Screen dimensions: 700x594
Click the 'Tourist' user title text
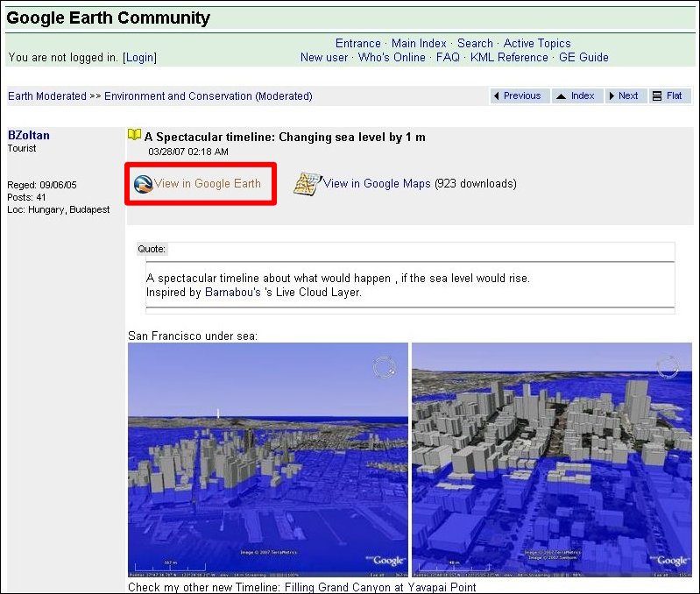[22, 148]
